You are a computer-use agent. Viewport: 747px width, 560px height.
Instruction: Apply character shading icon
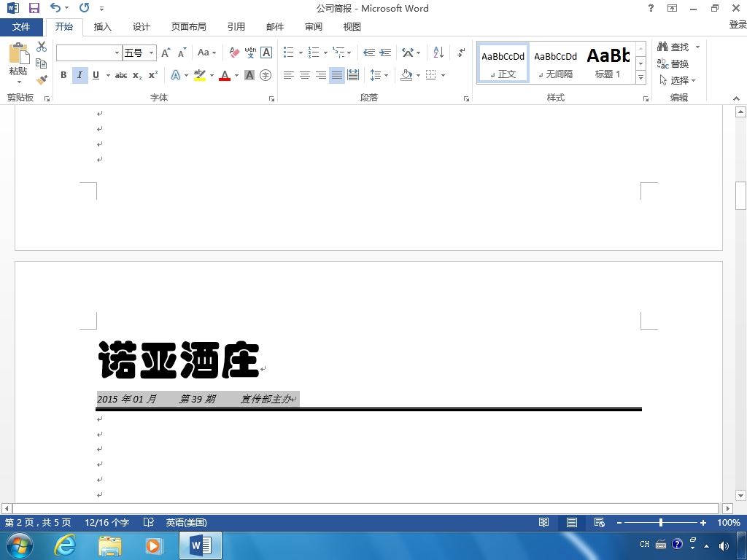coord(249,75)
